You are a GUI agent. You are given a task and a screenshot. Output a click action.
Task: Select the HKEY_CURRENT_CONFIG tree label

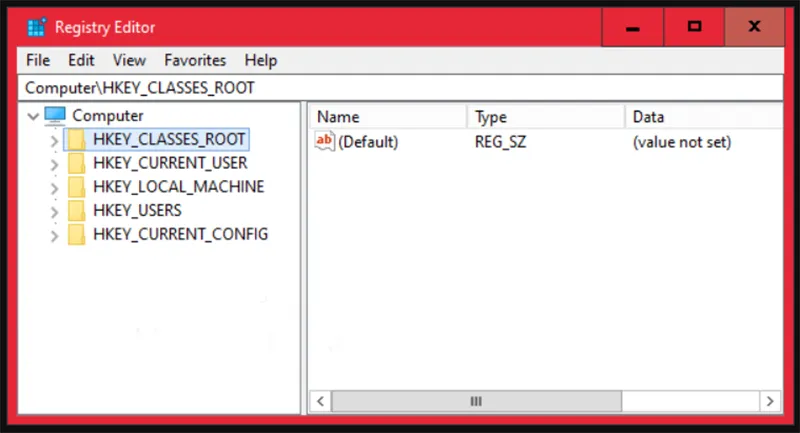point(180,234)
